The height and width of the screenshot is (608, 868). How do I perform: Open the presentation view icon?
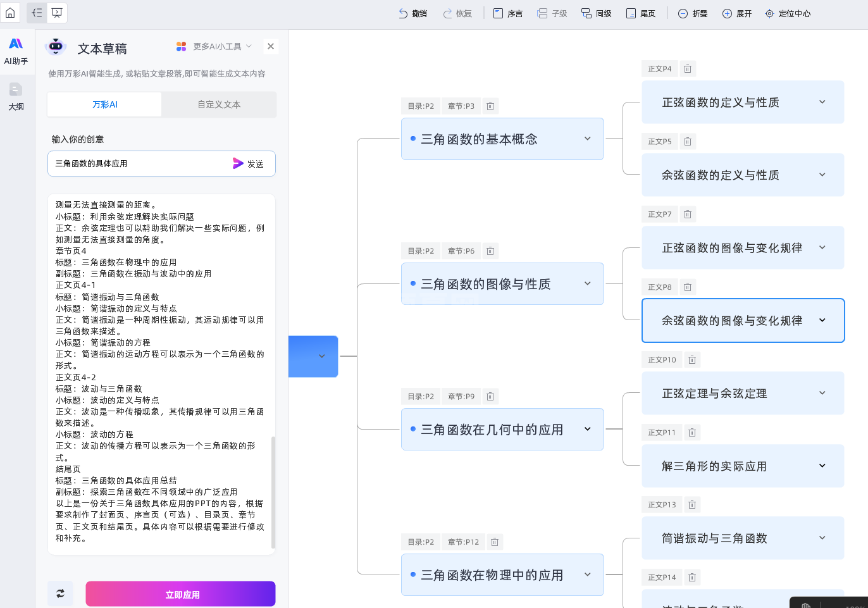(57, 13)
